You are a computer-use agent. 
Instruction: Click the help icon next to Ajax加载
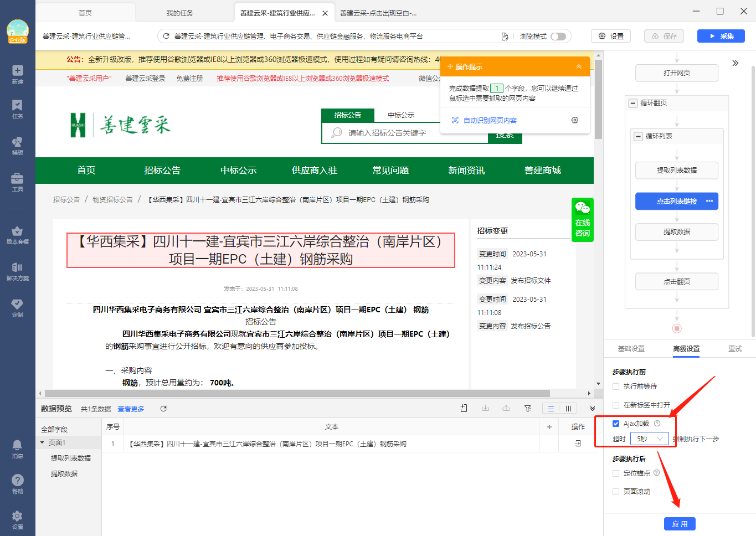[x=657, y=424]
